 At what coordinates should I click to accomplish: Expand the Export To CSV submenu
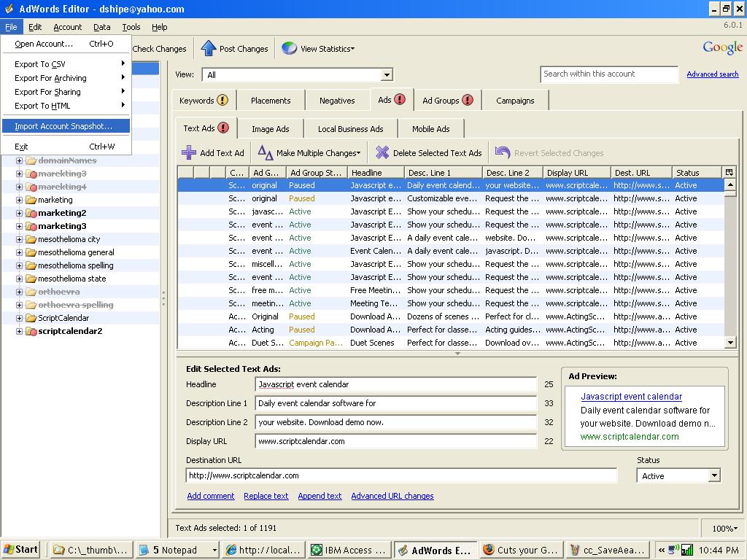66,64
